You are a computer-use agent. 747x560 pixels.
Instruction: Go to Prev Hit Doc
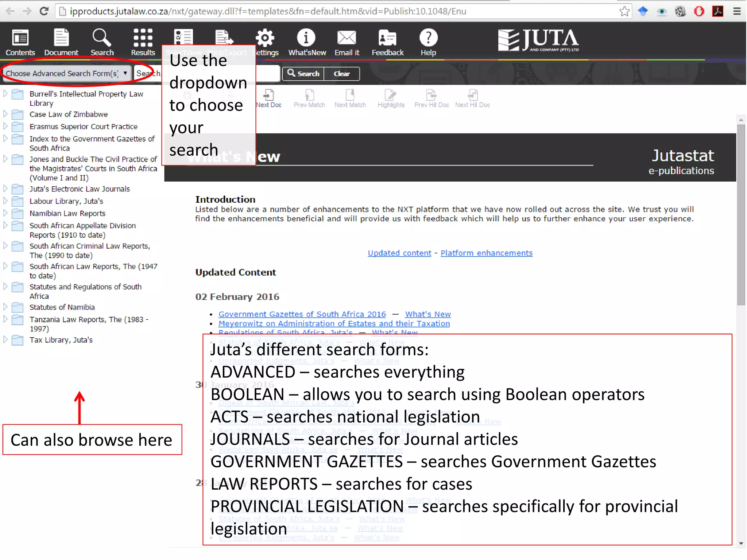(x=431, y=99)
